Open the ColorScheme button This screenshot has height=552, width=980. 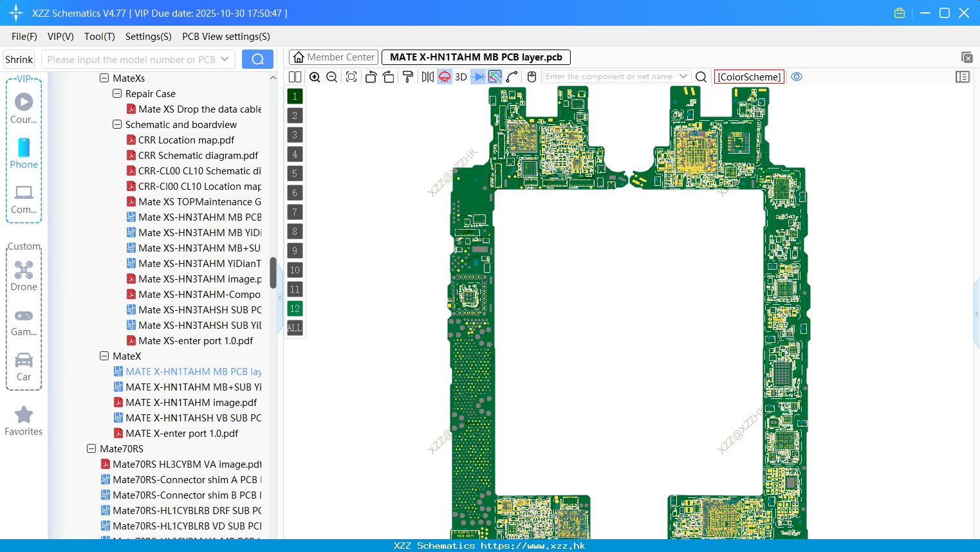pos(749,77)
